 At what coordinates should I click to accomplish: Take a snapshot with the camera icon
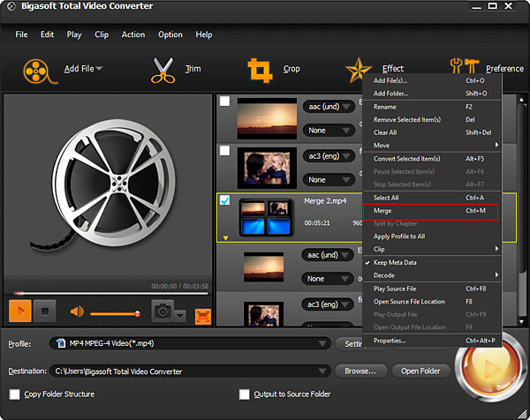tap(163, 311)
